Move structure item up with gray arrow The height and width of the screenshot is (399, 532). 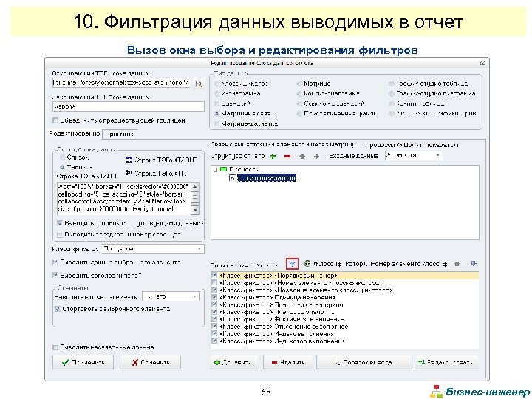click(302, 157)
